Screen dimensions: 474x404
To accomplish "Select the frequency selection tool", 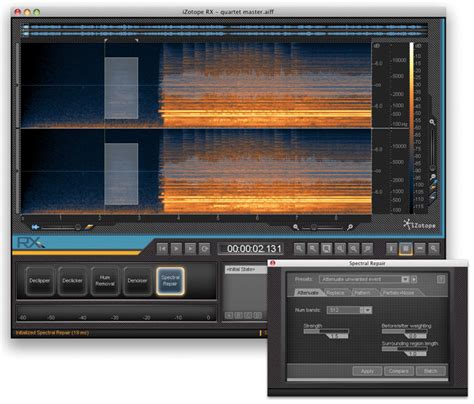I will click(420, 249).
